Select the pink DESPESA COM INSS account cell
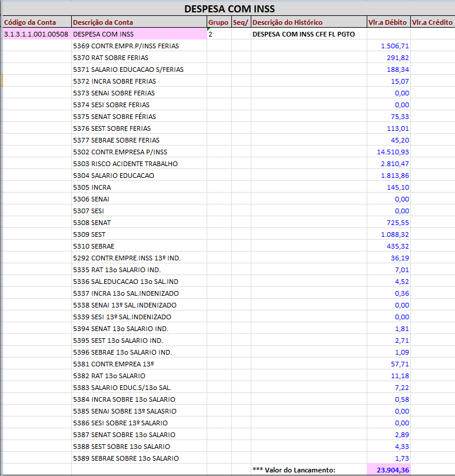 [138, 34]
